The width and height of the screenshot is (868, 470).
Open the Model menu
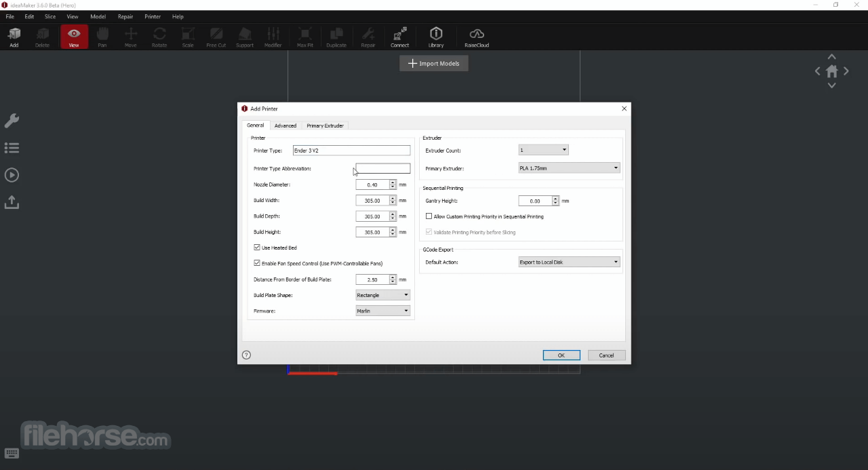point(98,16)
